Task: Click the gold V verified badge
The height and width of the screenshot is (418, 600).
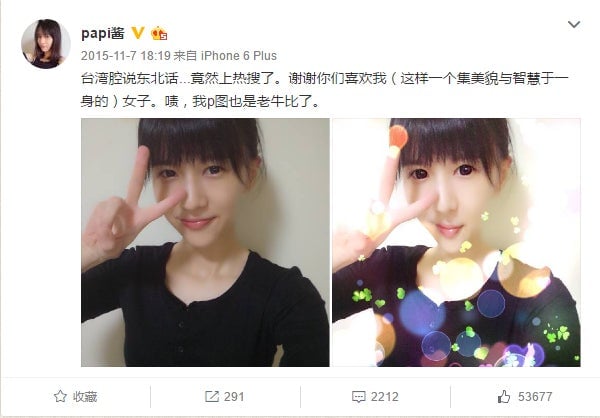Action: point(138,33)
